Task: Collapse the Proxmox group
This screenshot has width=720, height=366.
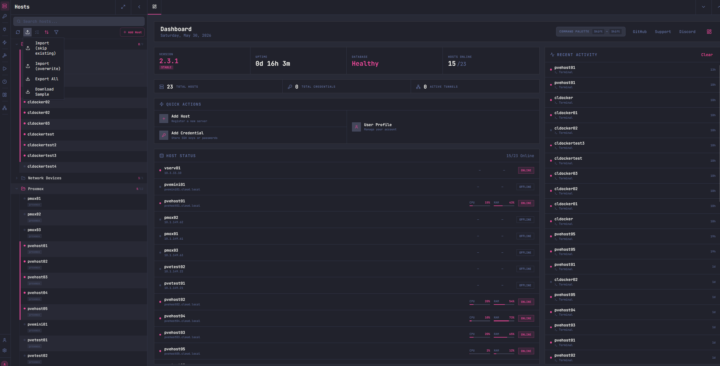Action: pyautogui.click(x=17, y=189)
